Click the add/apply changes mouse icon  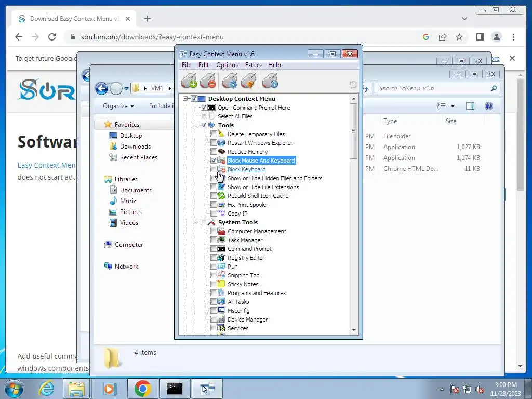189,81
